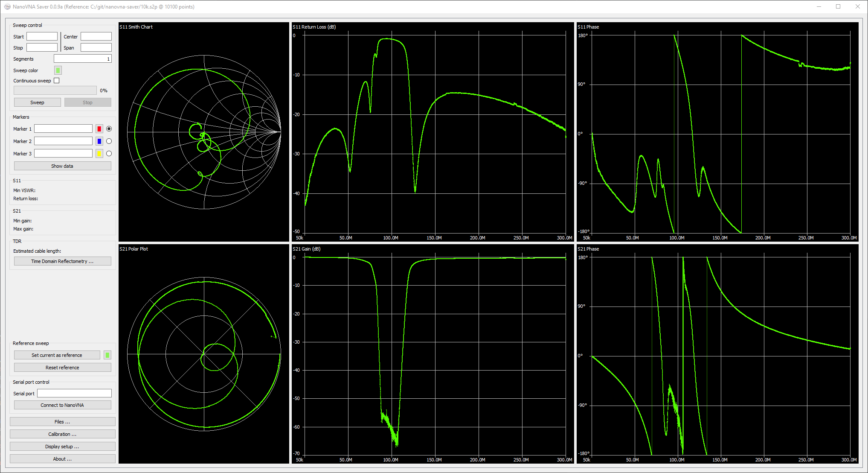
Task: Click the green reference sweep color swatch
Action: click(107, 355)
